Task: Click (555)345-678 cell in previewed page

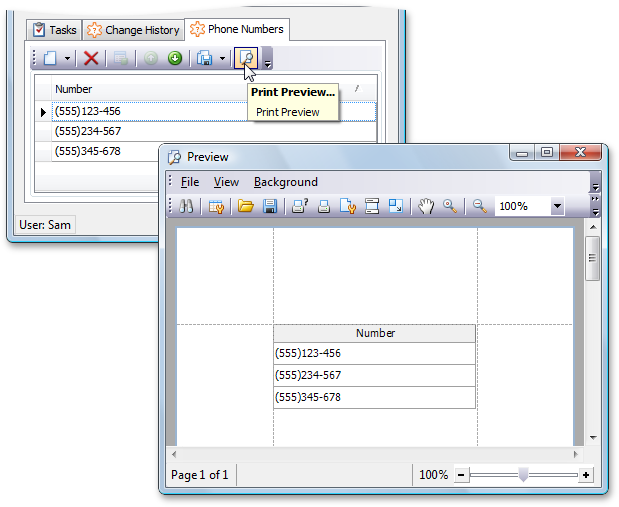Action: [x=375, y=397]
